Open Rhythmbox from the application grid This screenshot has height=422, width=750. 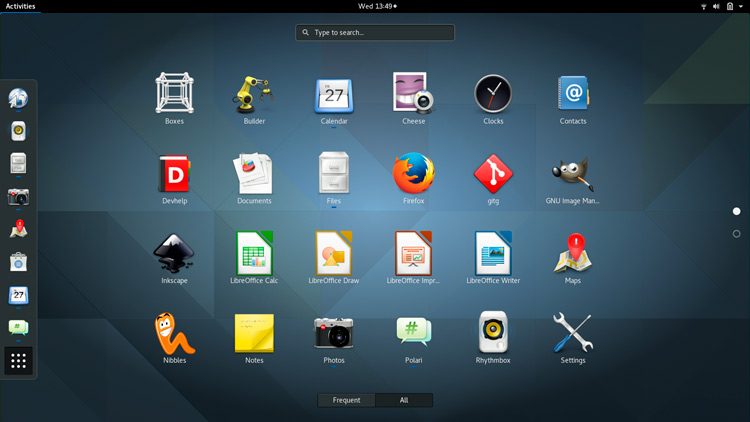[493, 332]
